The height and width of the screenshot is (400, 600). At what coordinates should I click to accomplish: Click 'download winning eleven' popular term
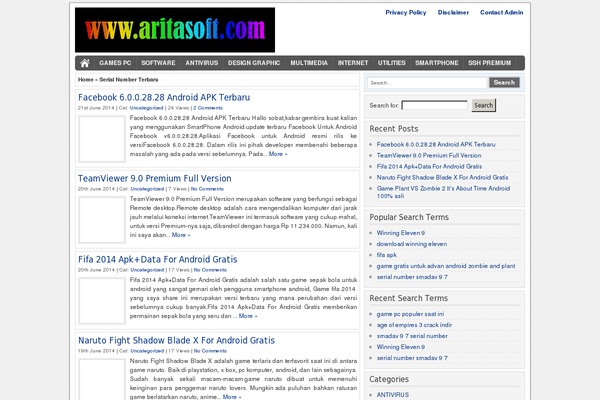pyautogui.click(x=412, y=244)
